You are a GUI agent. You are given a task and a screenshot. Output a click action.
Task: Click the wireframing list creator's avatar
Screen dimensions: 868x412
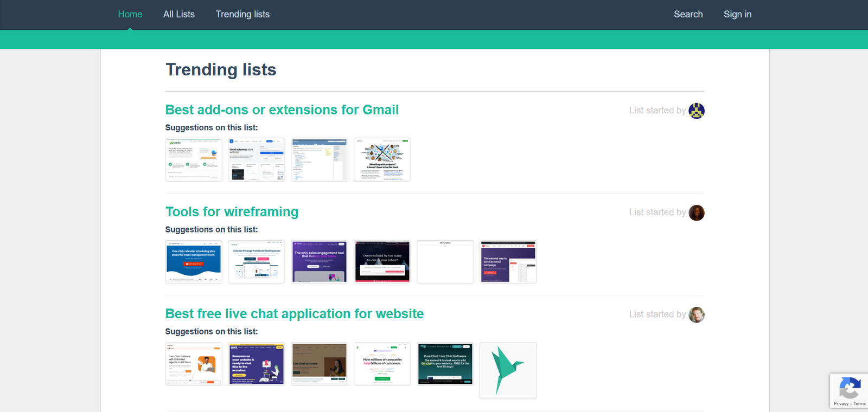(696, 213)
